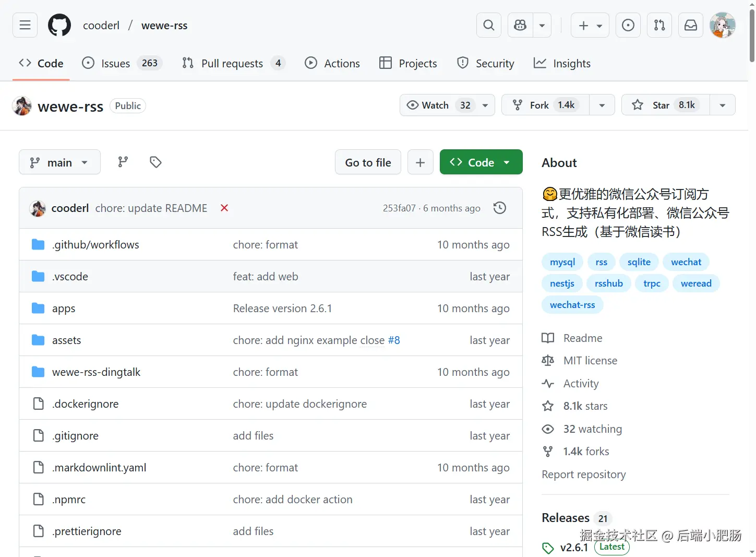Switch to the Projects tab

(408, 63)
